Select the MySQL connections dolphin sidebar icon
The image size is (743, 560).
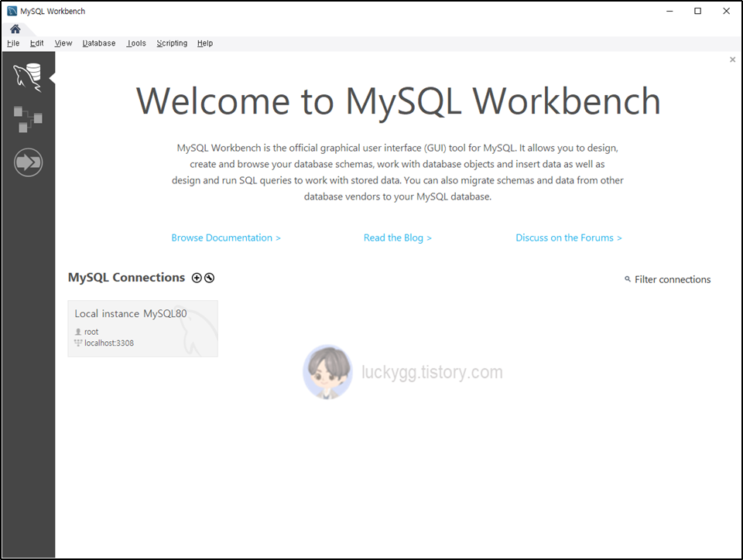[x=28, y=77]
